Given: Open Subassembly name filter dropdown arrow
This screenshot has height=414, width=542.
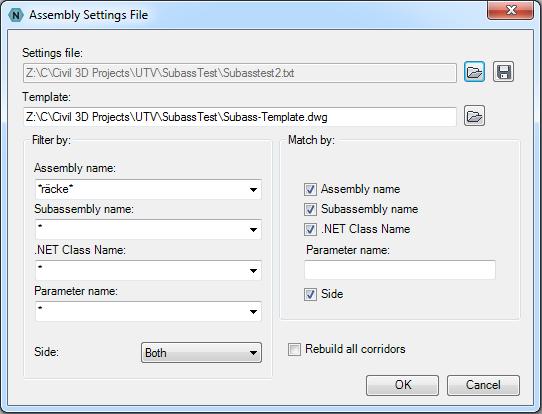Looking at the screenshot, I should (253, 229).
